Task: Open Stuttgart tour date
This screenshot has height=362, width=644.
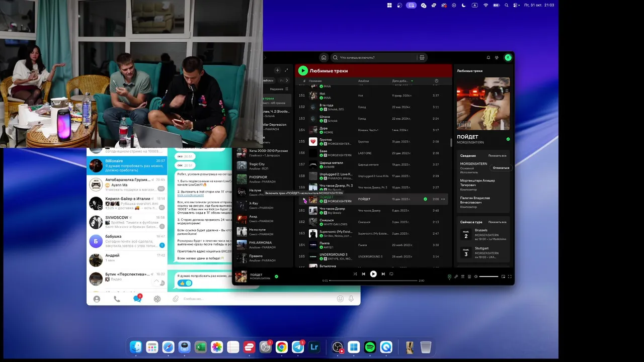Action: (484, 252)
